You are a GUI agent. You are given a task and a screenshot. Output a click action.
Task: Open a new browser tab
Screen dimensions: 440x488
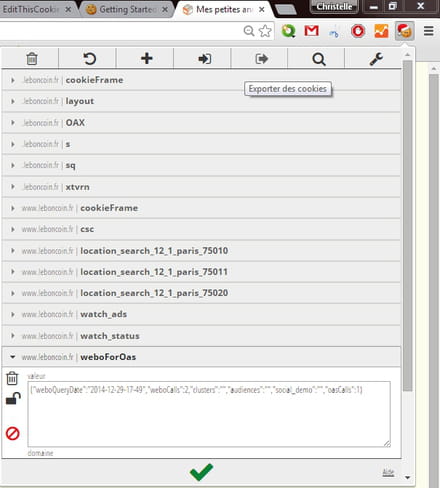pos(286,10)
